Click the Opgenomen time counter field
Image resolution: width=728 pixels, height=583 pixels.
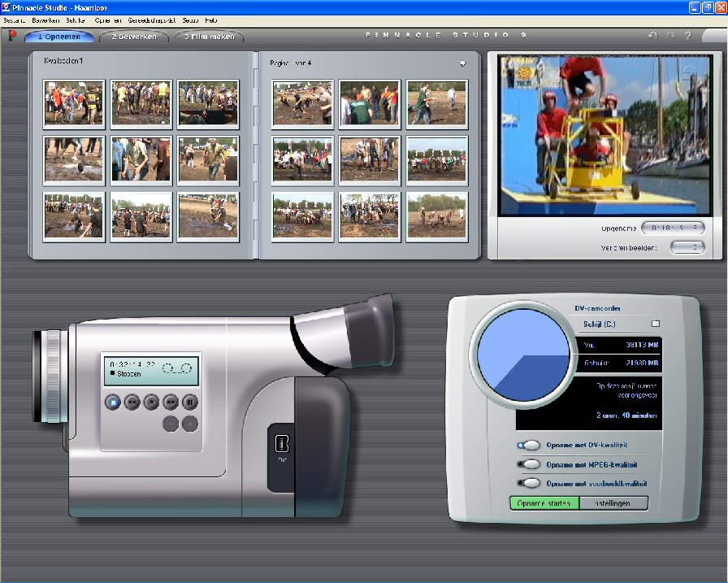click(674, 228)
